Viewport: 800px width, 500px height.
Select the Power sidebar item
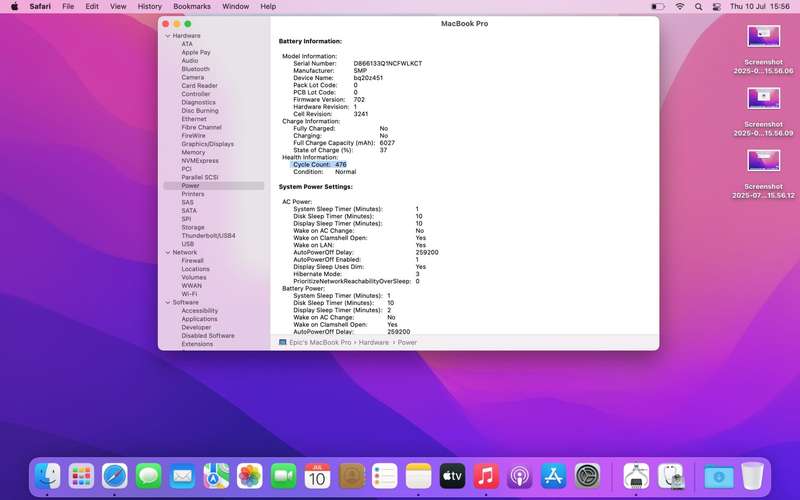pyautogui.click(x=214, y=186)
